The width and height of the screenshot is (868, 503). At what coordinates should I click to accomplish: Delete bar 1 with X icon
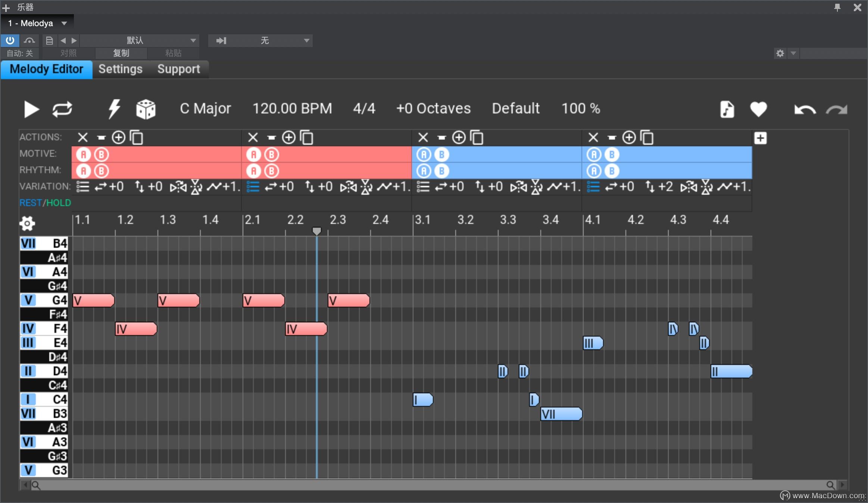[83, 138]
